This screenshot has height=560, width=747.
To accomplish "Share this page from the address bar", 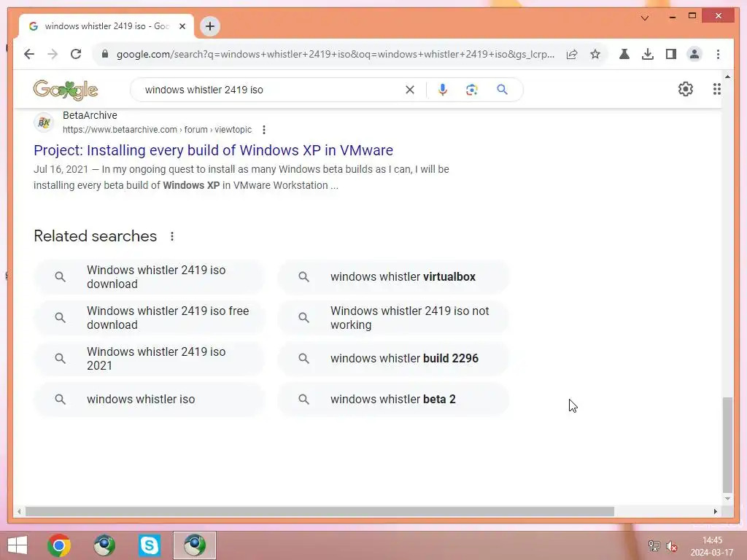I will point(572,54).
